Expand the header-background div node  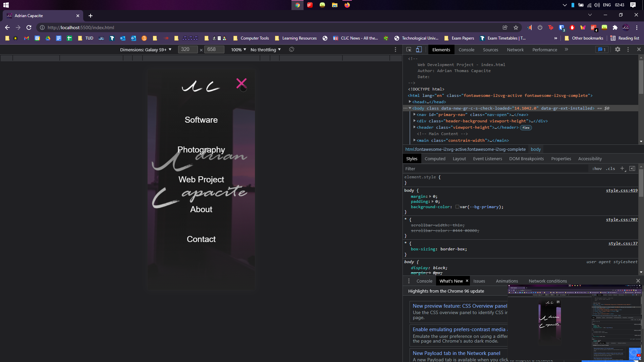[415, 121]
